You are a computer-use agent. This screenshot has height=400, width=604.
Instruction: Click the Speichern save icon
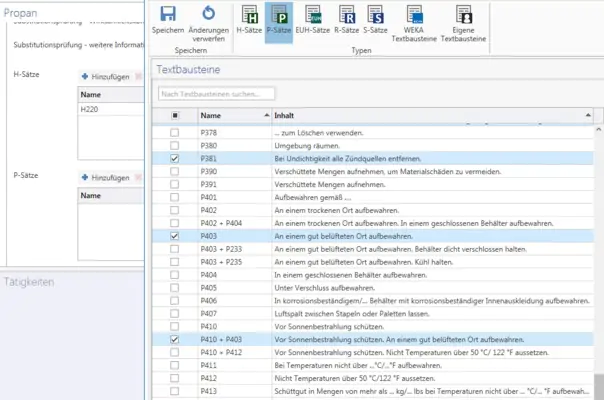coord(168,14)
